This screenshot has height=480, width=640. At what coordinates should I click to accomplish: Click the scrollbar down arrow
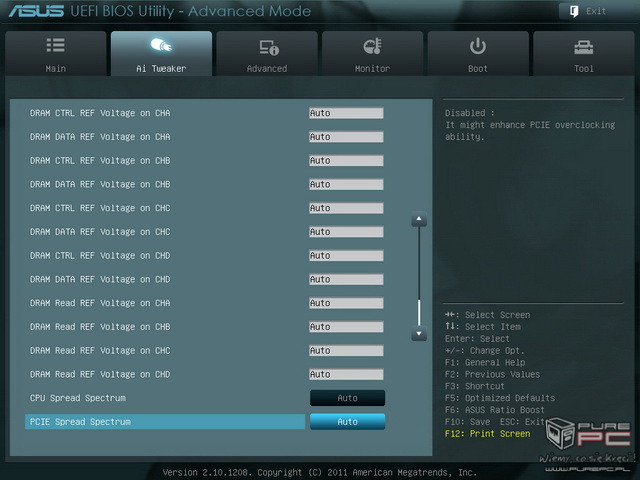419,335
